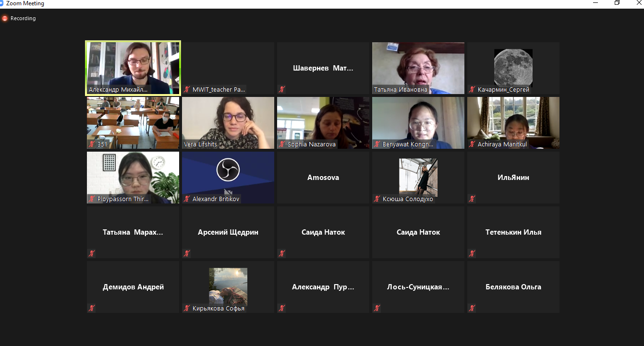Select the classroom 351 video tile
The width and height of the screenshot is (644, 346).
(x=133, y=123)
